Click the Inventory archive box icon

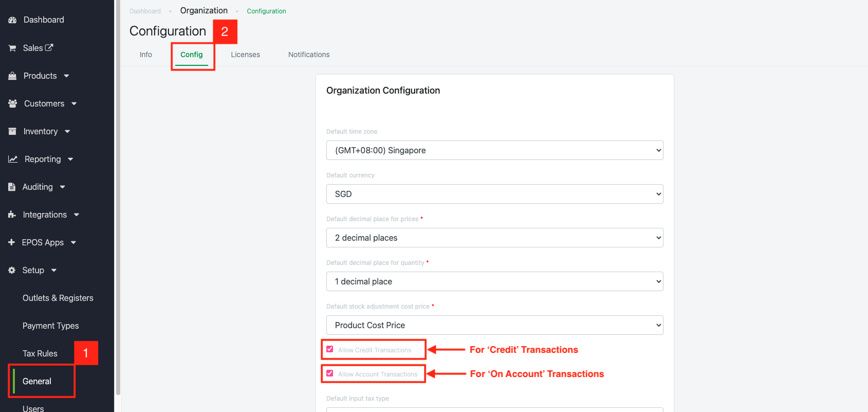point(12,131)
